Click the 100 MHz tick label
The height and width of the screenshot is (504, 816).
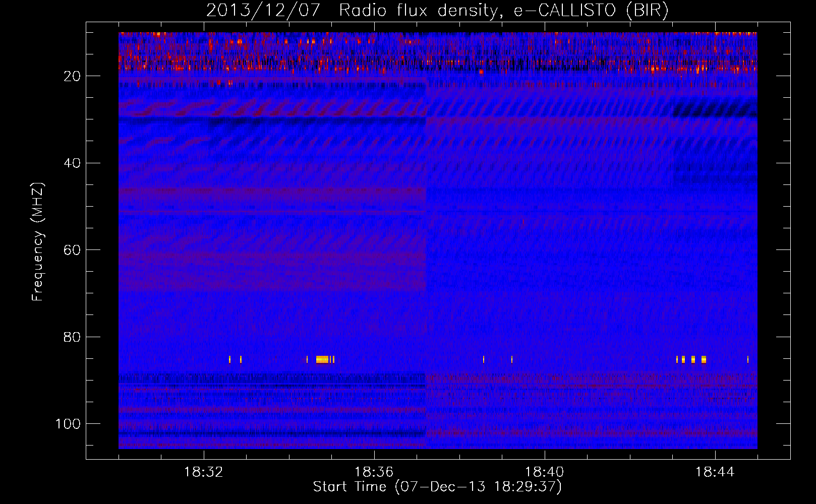[68, 424]
